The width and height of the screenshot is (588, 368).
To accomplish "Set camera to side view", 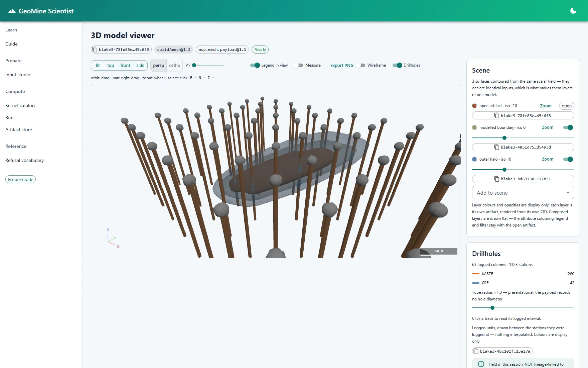I will coord(140,65).
